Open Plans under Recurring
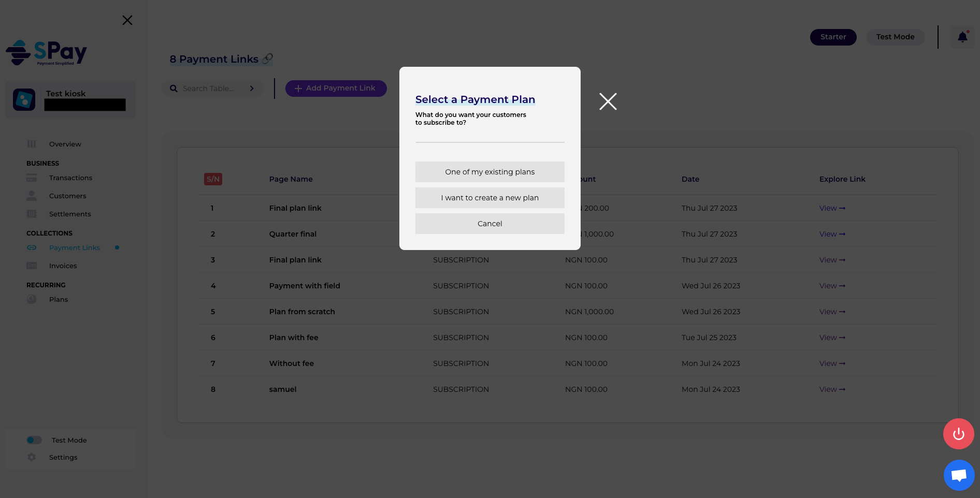Image resolution: width=980 pixels, height=498 pixels. pos(59,299)
